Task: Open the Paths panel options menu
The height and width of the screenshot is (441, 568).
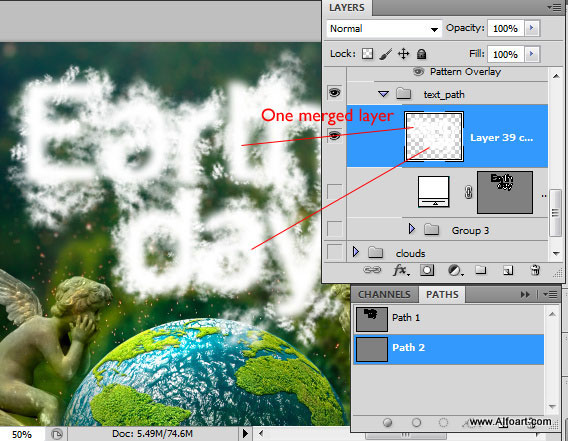Action: tap(550, 295)
